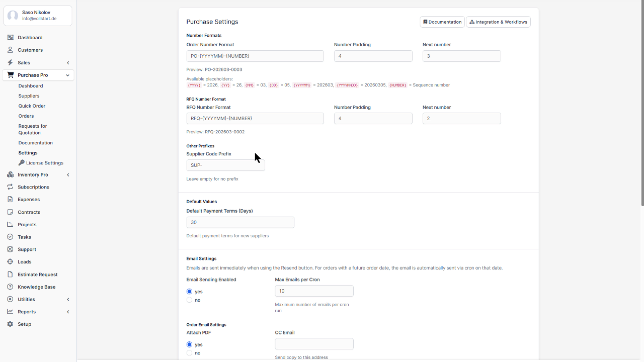The image size is (644, 362).
Task: Click the Reports line chart icon
Action: click(10, 312)
